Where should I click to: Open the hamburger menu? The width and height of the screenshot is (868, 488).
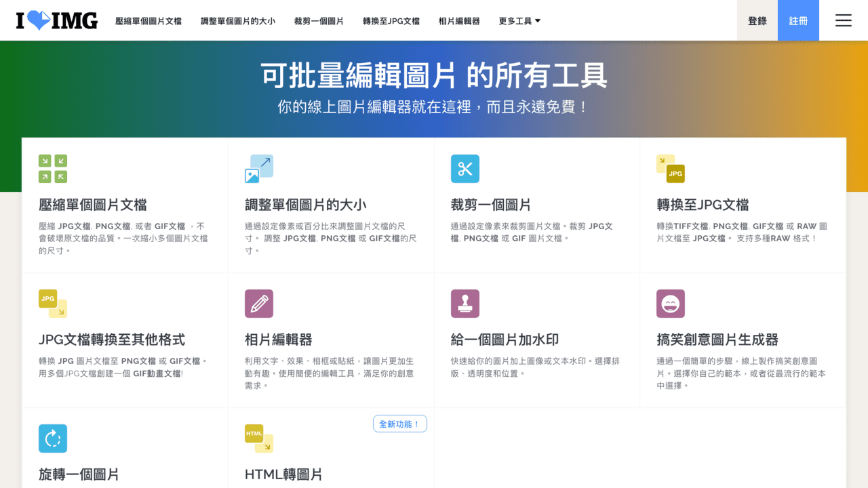pyautogui.click(x=843, y=20)
